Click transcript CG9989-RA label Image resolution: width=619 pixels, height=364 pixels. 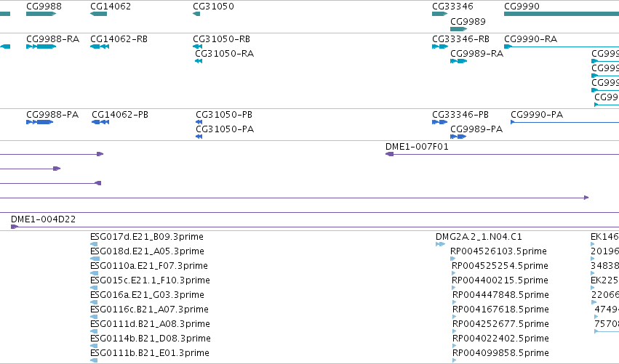click(477, 54)
